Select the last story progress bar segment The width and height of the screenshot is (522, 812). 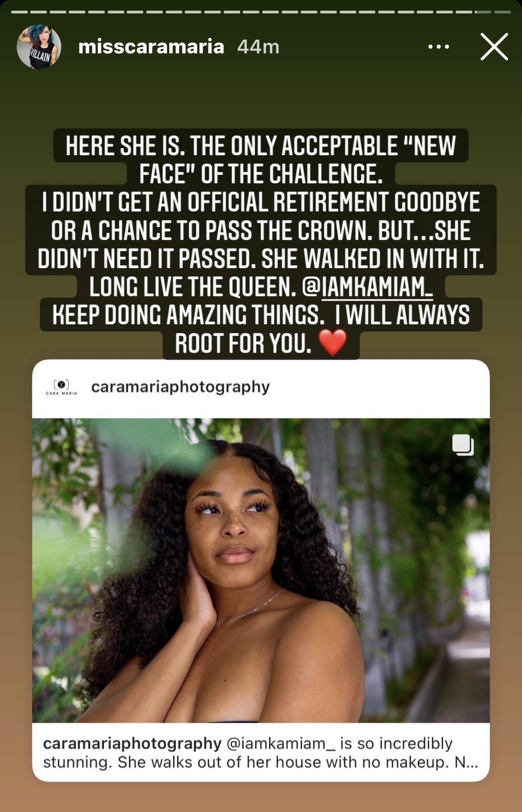(x=503, y=12)
